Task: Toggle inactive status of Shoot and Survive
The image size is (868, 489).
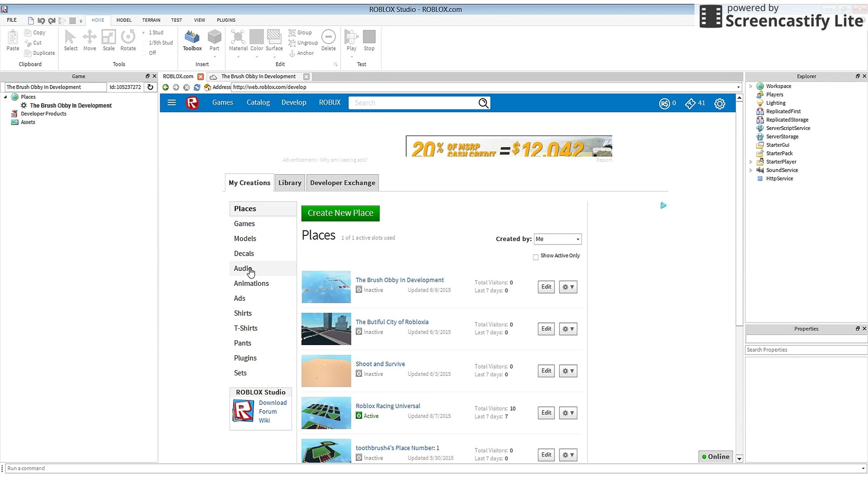Action: [x=359, y=374]
